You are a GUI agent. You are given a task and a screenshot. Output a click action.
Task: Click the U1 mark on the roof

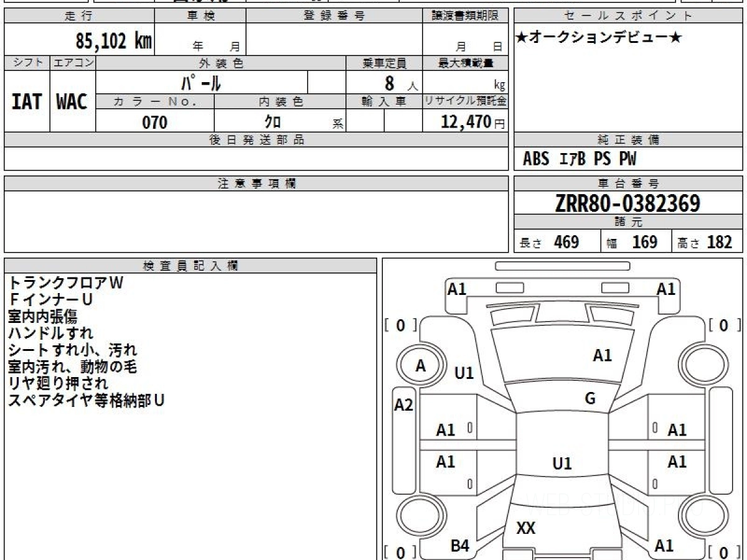(561, 464)
